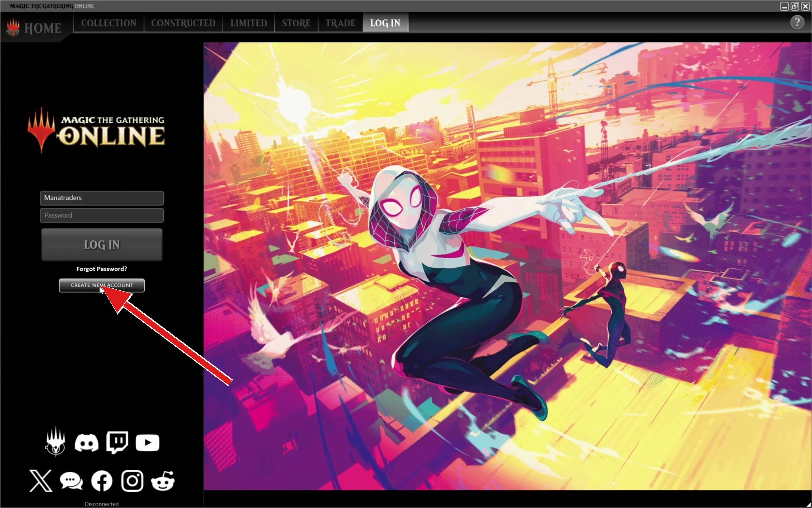Screen dimensions: 812x508
Task: Minimize the Magic Online window
Action: click(x=784, y=6)
